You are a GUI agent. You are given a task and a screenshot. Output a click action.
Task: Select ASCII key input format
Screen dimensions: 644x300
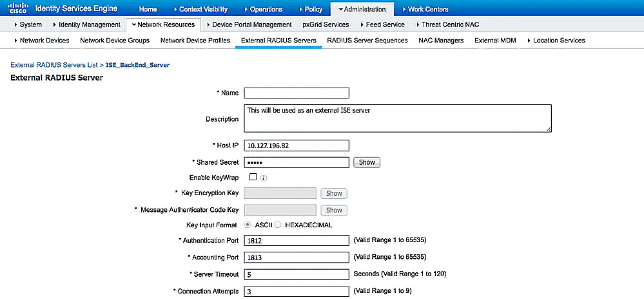coord(248,225)
